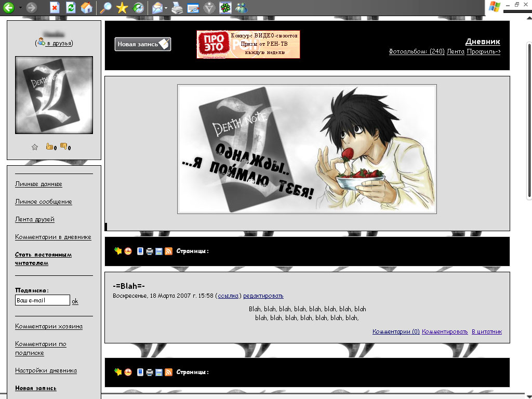Open Messenger via the two-people toolbar icon

pyautogui.click(x=241, y=7)
